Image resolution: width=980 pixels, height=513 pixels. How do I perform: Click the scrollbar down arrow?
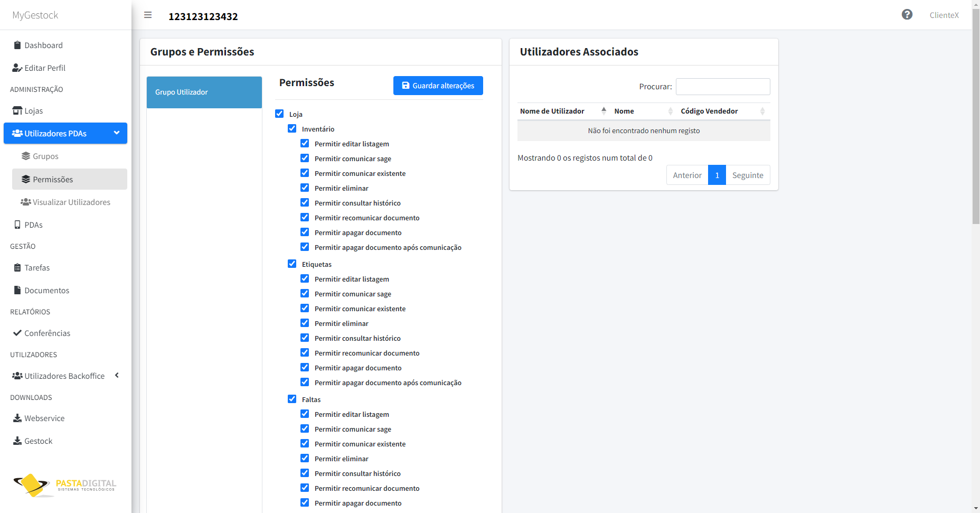[976, 508]
